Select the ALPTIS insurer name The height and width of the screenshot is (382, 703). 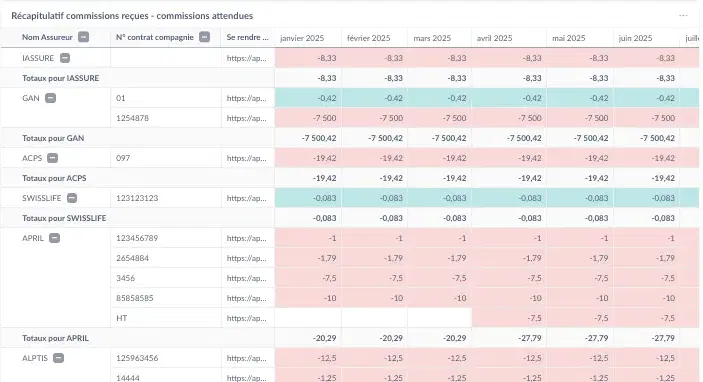tap(35, 358)
